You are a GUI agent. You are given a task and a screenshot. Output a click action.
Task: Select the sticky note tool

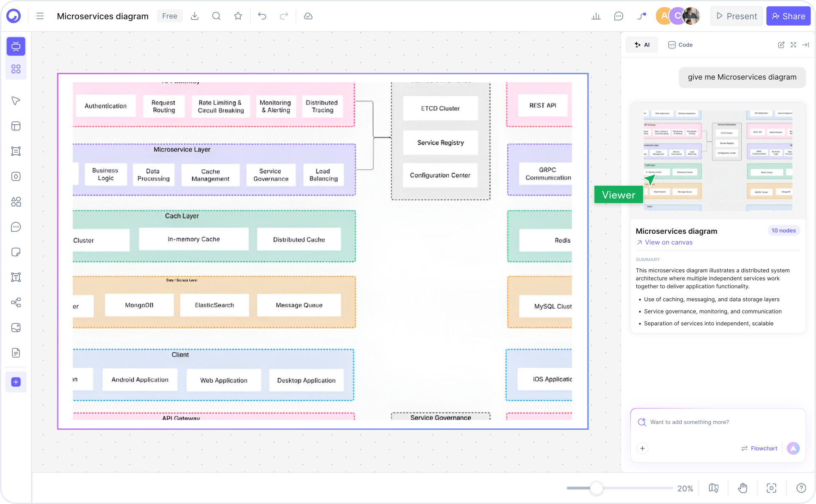[16, 252]
